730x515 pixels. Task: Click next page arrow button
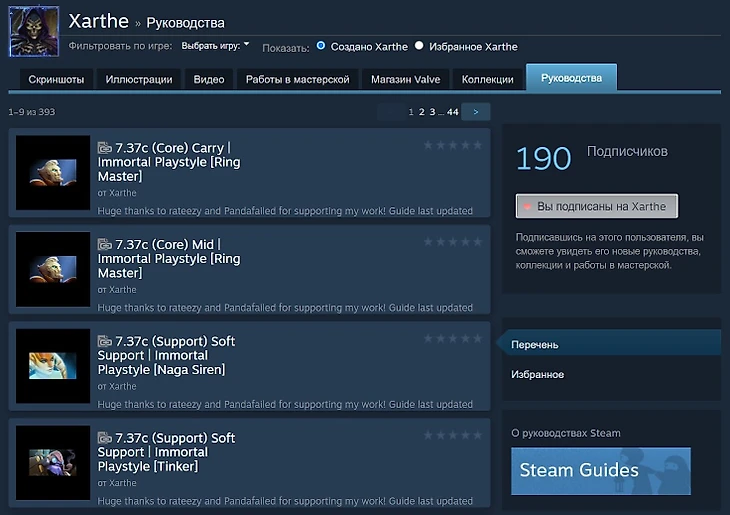click(x=475, y=112)
